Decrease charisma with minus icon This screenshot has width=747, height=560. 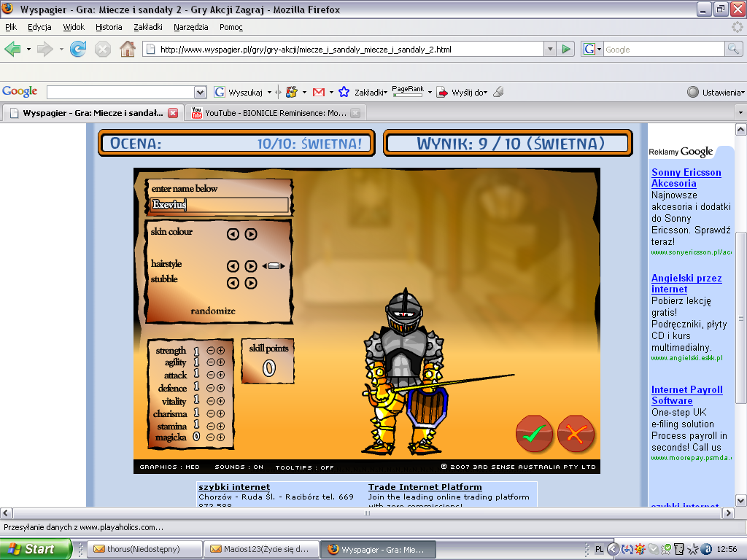click(x=211, y=413)
